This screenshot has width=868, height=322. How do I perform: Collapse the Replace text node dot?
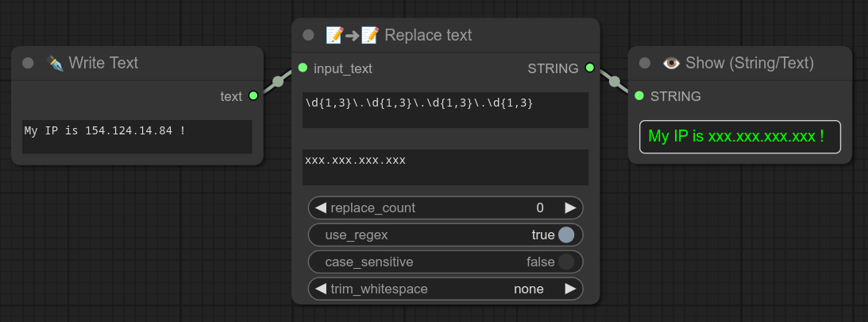[308, 35]
